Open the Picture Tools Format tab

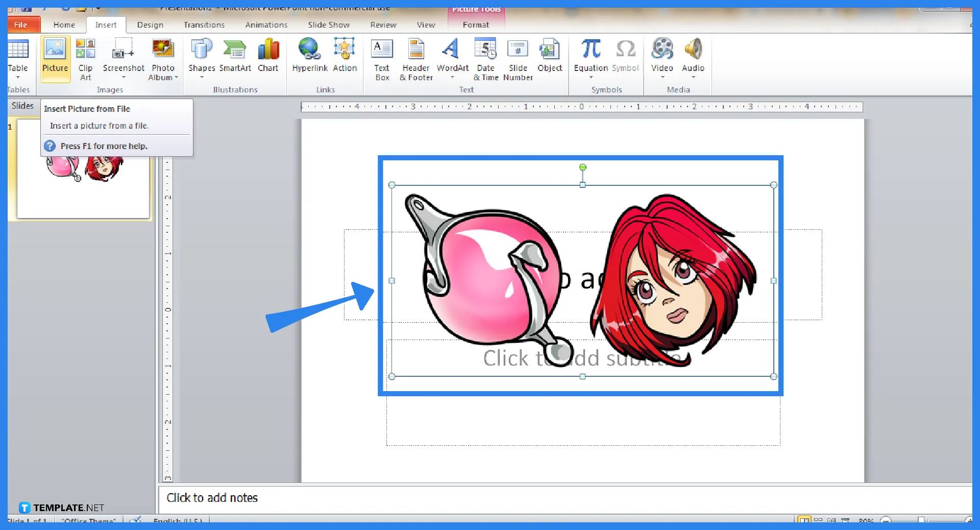click(475, 25)
